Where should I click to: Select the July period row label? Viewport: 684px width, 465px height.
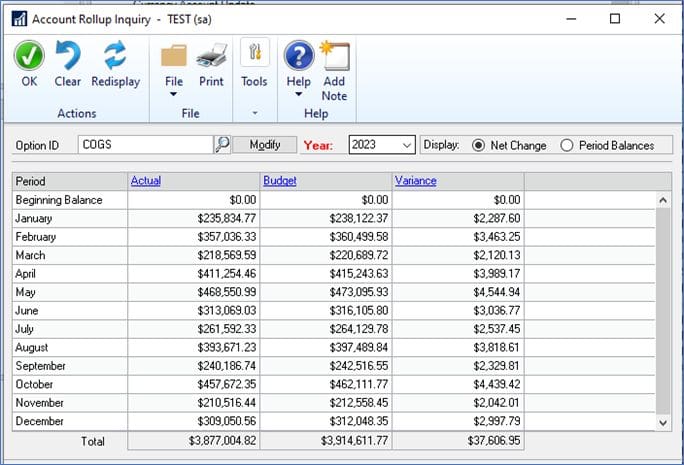tap(24, 329)
